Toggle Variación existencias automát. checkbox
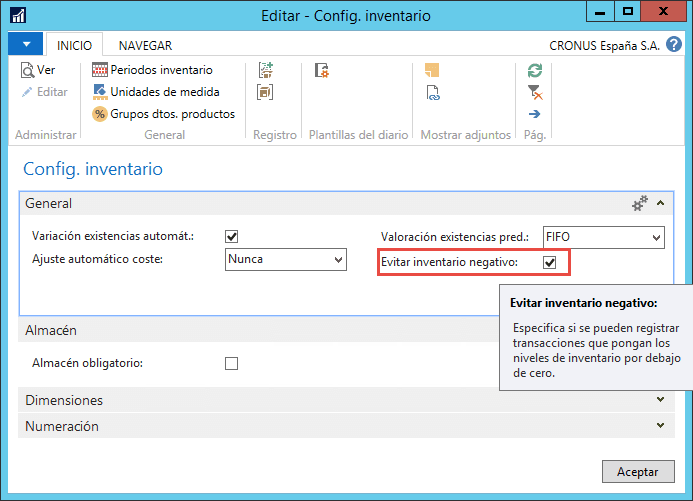 [232, 236]
